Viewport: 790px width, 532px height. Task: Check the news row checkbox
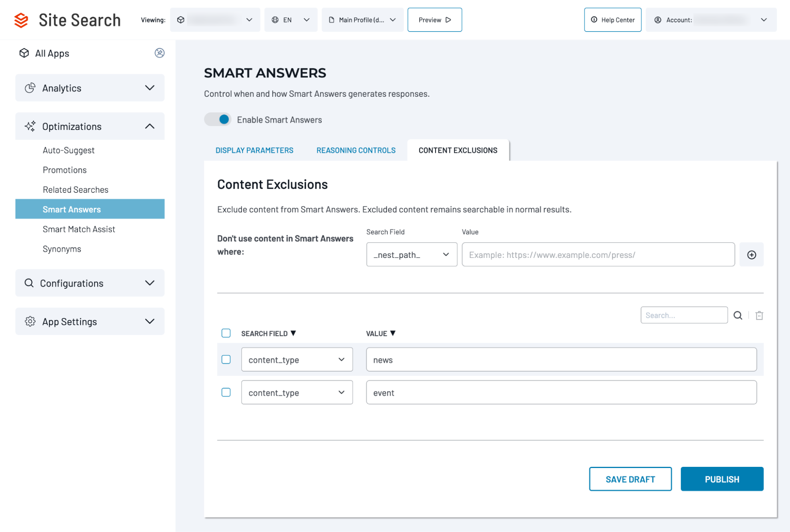coord(226,359)
